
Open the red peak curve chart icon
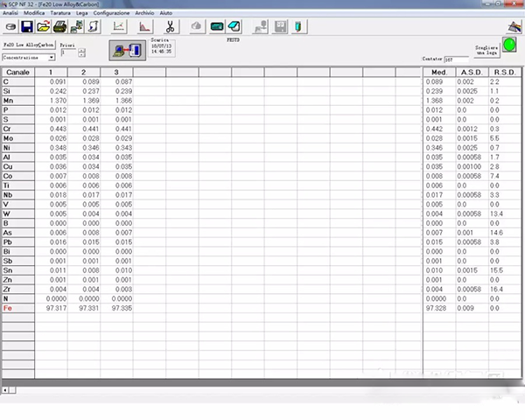point(146,27)
